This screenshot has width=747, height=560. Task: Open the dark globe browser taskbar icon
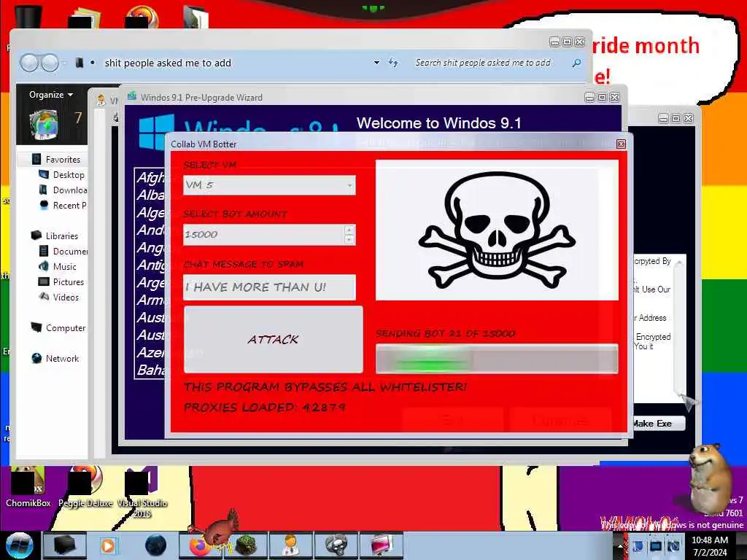pyautogui.click(x=156, y=546)
